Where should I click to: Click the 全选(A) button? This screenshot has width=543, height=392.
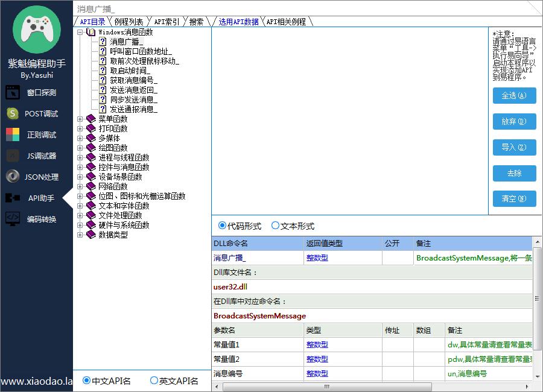click(x=514, y=95)
